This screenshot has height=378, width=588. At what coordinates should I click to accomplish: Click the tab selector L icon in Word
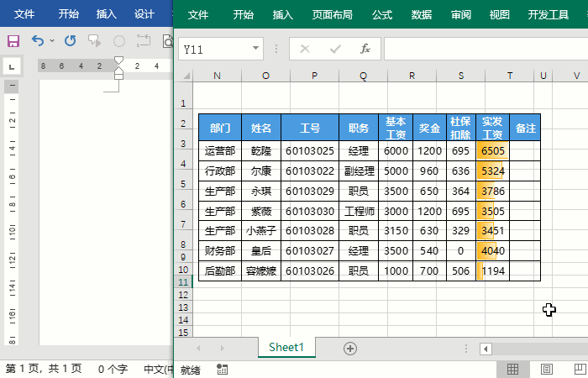[x=13, y=67]
